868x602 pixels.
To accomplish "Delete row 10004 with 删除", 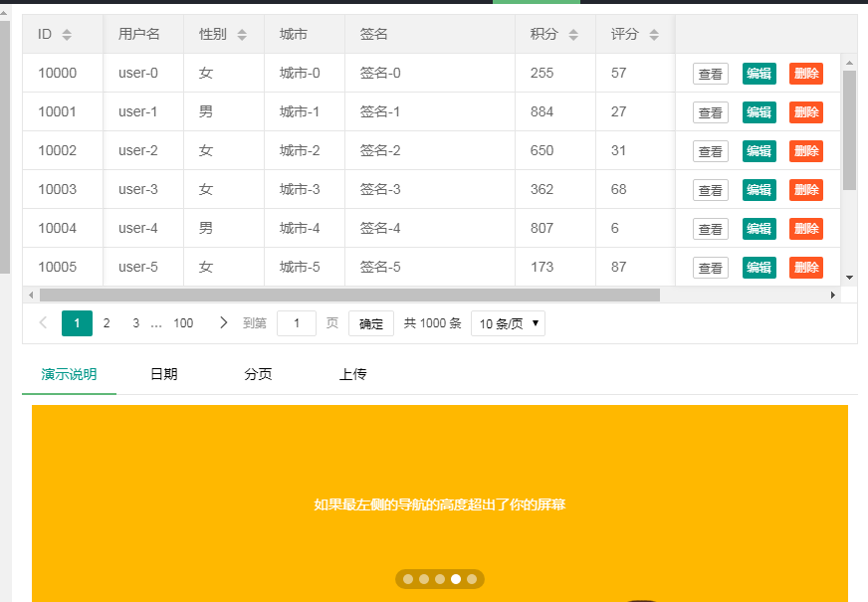I will [806, 229].
